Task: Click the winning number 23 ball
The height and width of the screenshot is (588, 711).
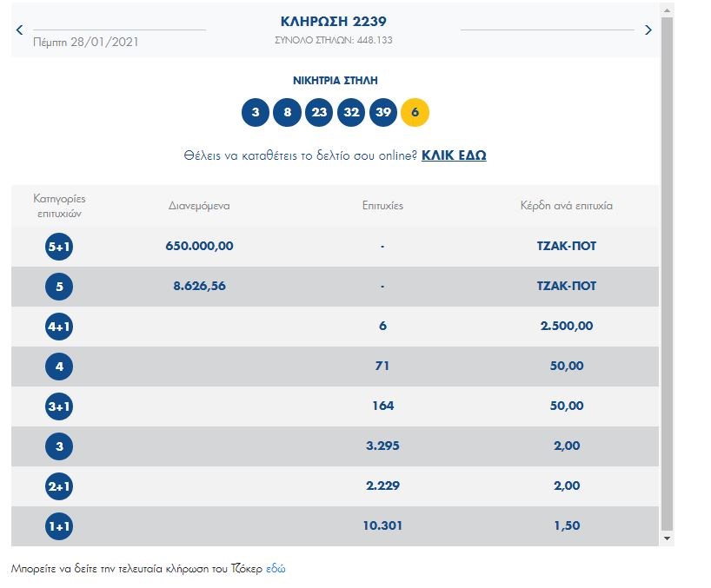Action: pyautogui.click(x=319, y=113)
